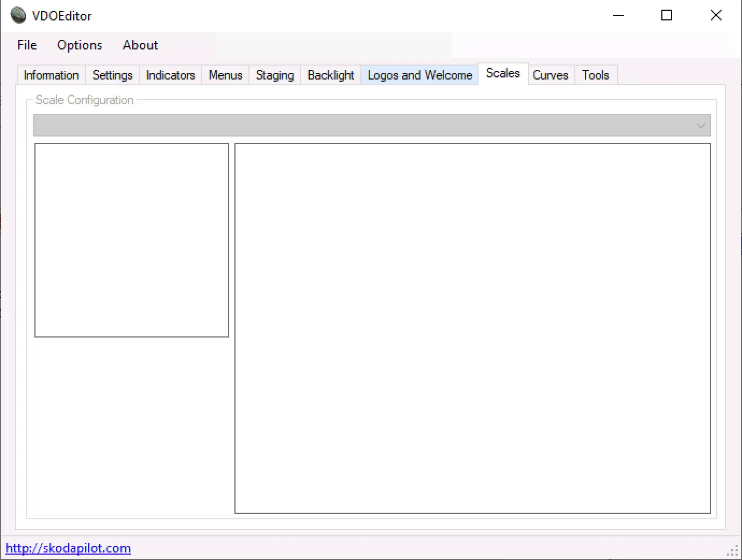Open the Tools tab
The height and width of the screenshot is (560, 742).
[595, 75]
